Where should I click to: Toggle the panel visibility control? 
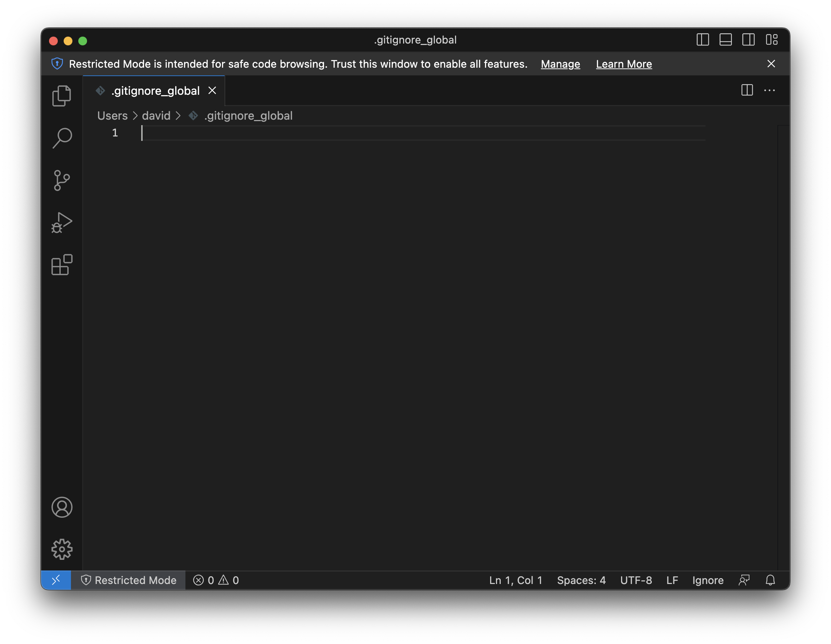(x=726, y=40)
